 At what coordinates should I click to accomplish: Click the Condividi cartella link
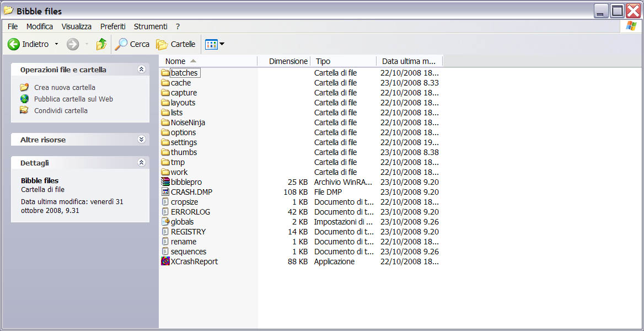61,110
